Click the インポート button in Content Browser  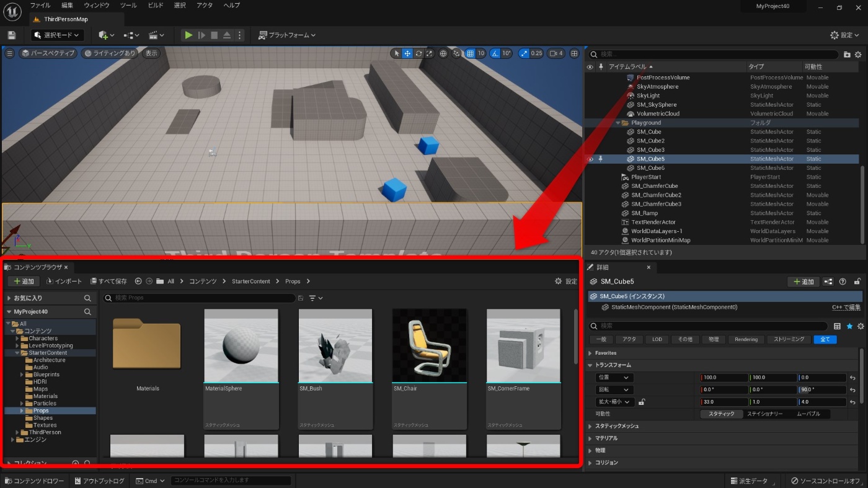point(64,282)
